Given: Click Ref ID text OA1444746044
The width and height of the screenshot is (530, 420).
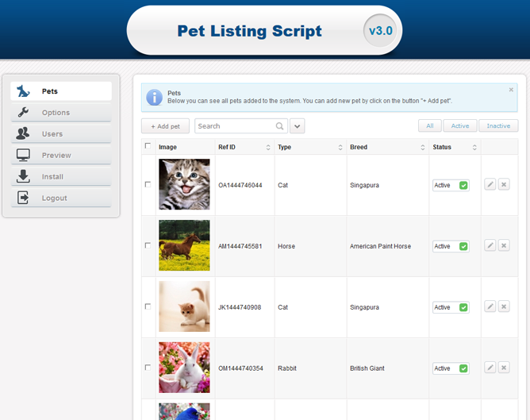Looking at the screenshot, I should click(240, 185).
